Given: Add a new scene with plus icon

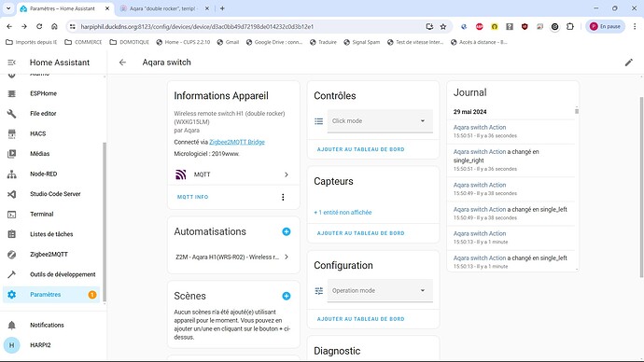Looking at the screenshot, I should pyautogui.click(x=287, y=297).
